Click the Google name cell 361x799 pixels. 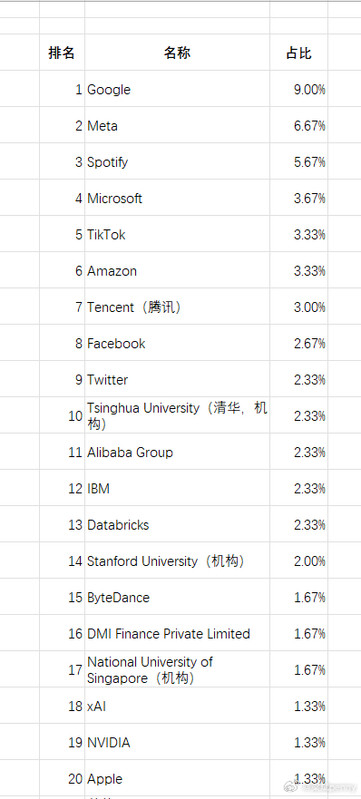pos(177,89)
